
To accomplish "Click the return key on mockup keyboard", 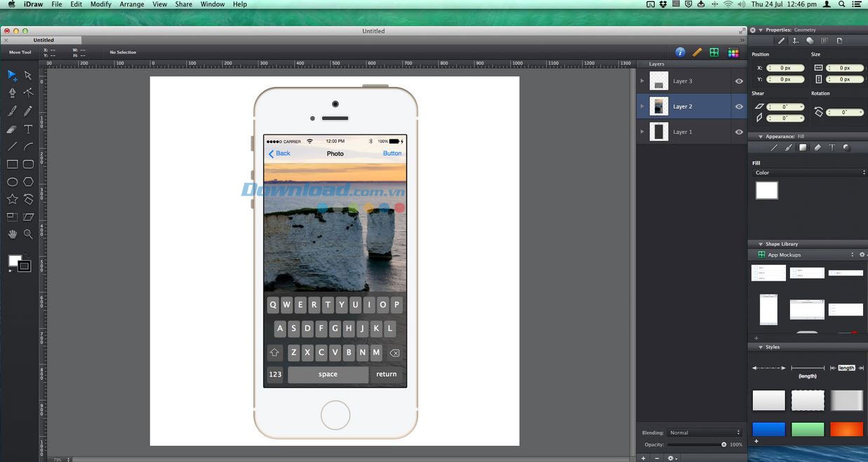I will coord(387,374).
